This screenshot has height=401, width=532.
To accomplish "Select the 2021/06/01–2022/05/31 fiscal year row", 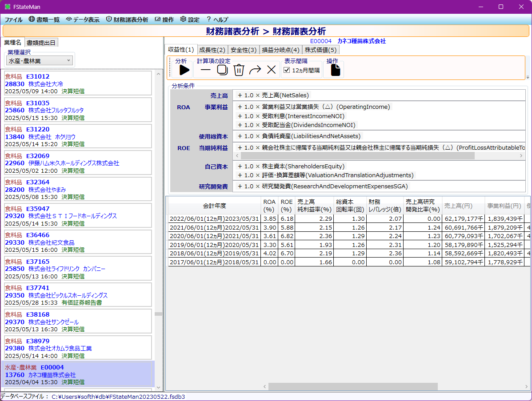I will 349,228.
